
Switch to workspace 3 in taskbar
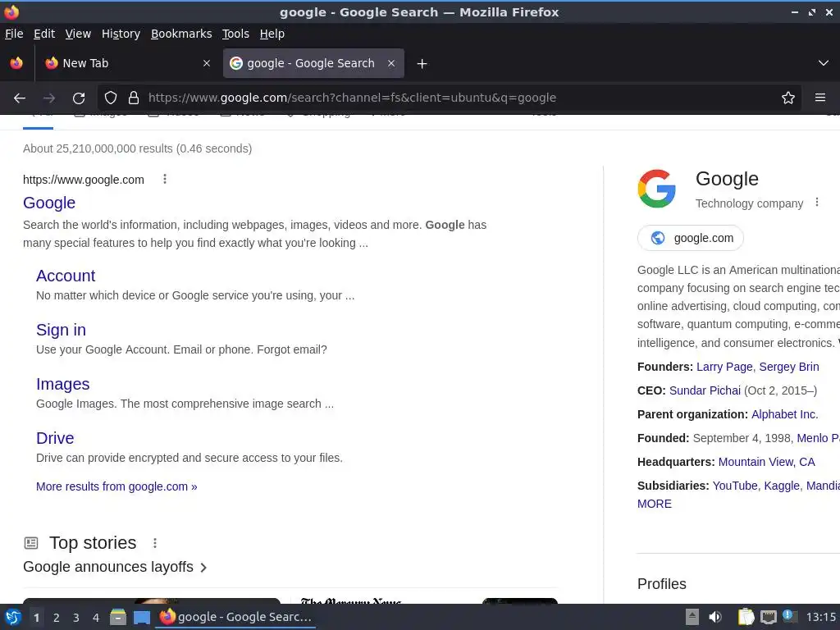76,618
